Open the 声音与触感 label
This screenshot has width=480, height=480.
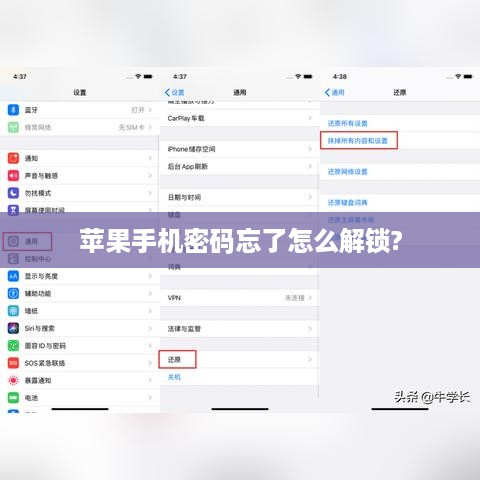[x=41, y=176]
